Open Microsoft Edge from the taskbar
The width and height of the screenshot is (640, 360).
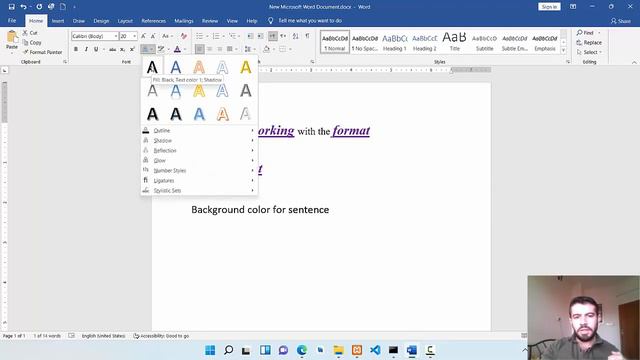pyautogui.click(x=302, y=350)
